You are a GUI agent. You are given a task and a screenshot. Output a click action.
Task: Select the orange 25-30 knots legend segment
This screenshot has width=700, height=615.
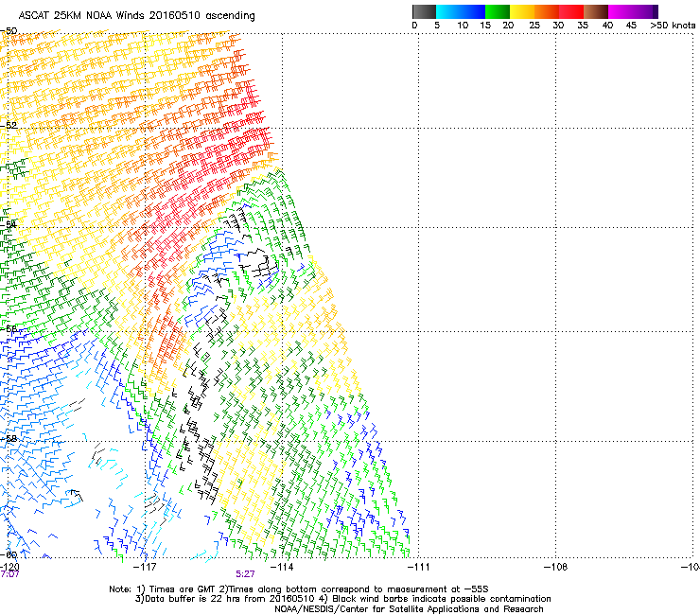tap(547, 11)
